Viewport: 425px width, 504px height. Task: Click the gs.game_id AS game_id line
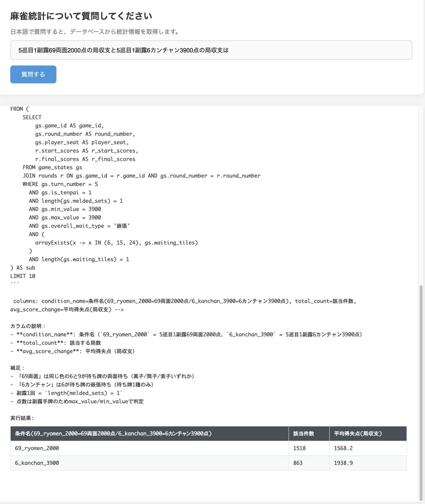pyautogui.click(x=70, y=126)
